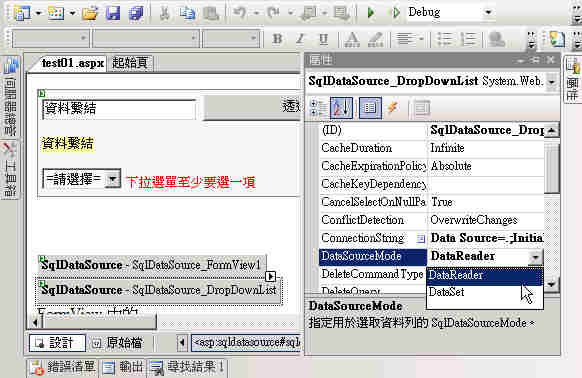This screenshot has height=378, width=582.
Task: Click the Alphabetical sort icon in Properties
Action: pyautogui.click(x=341, y=108)
